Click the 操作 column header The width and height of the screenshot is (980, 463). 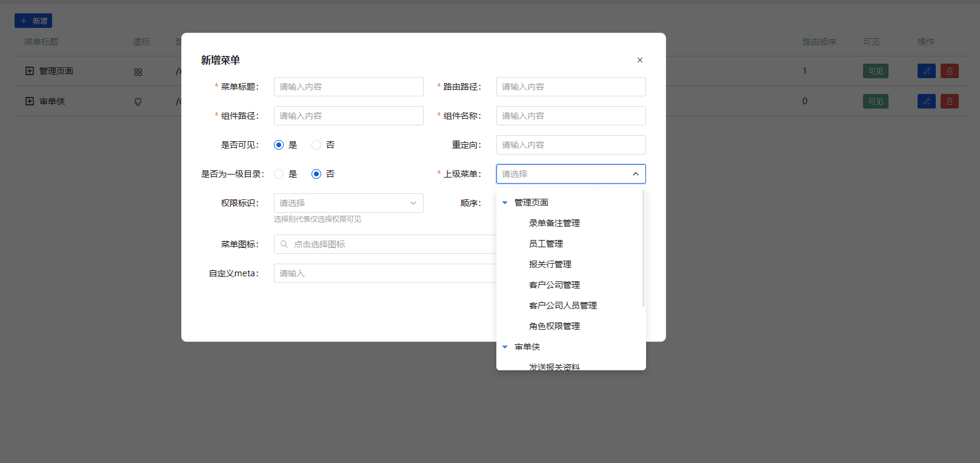tap(926, 42)
